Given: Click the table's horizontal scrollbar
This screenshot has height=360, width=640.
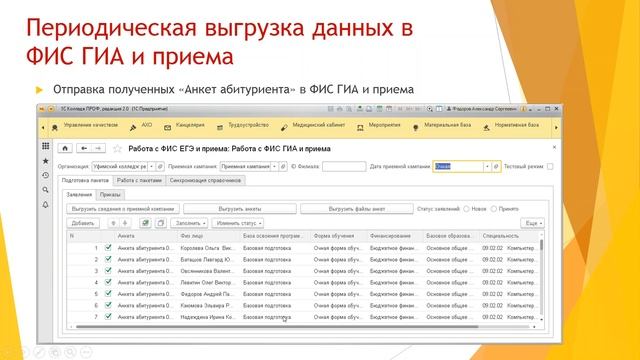Looking at the screenshot, I should coord(277,327).
